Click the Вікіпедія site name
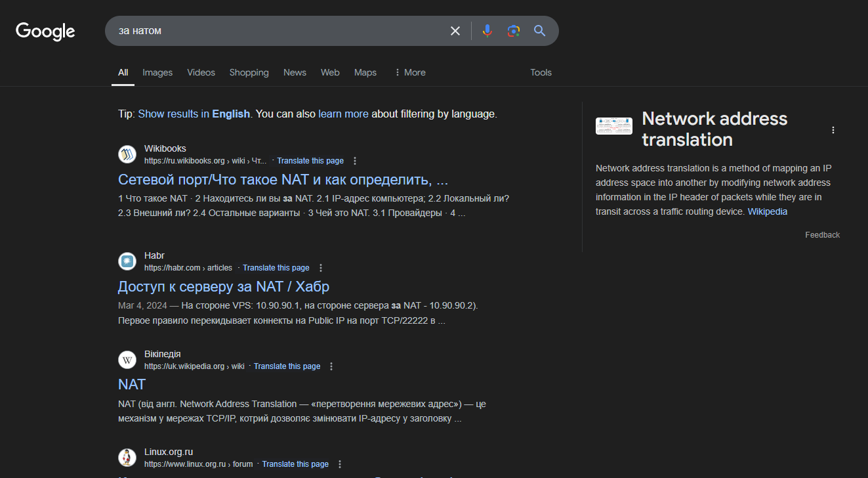Viewport: 868px width, 478px height. (x=163, y=355)
